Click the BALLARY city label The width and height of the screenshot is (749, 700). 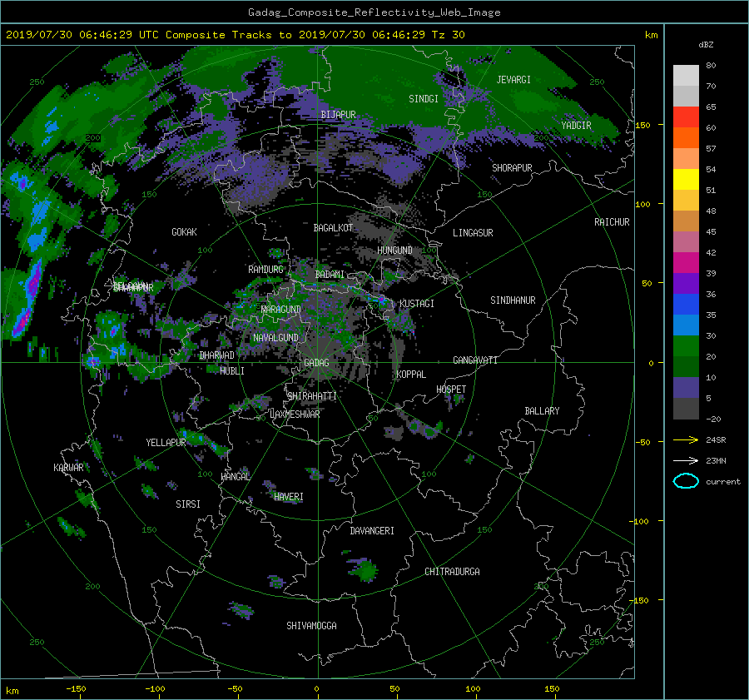pos(542,411)
